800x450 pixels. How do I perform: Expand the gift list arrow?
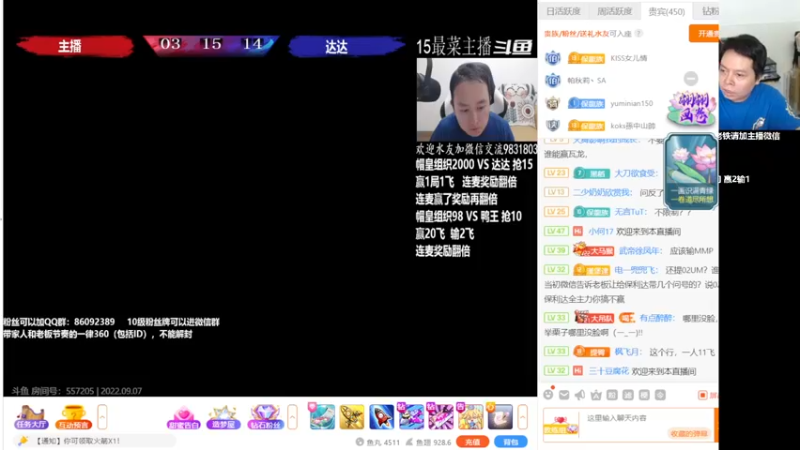[x=522, y=417]
